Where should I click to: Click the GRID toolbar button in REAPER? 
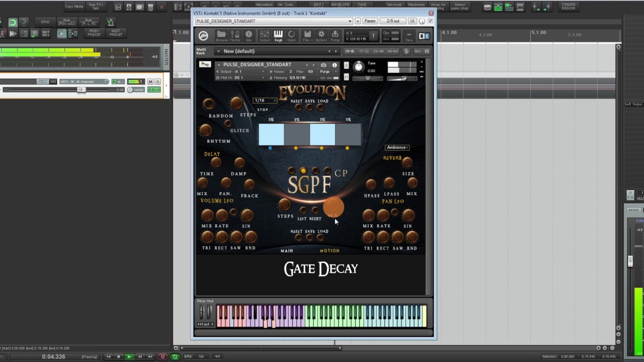[45, 22]
